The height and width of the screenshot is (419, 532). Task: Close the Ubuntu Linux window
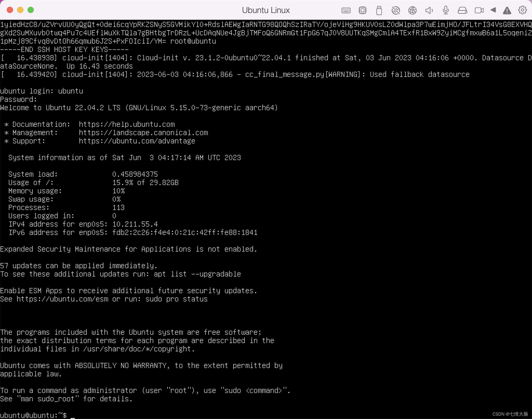(10, 10)
